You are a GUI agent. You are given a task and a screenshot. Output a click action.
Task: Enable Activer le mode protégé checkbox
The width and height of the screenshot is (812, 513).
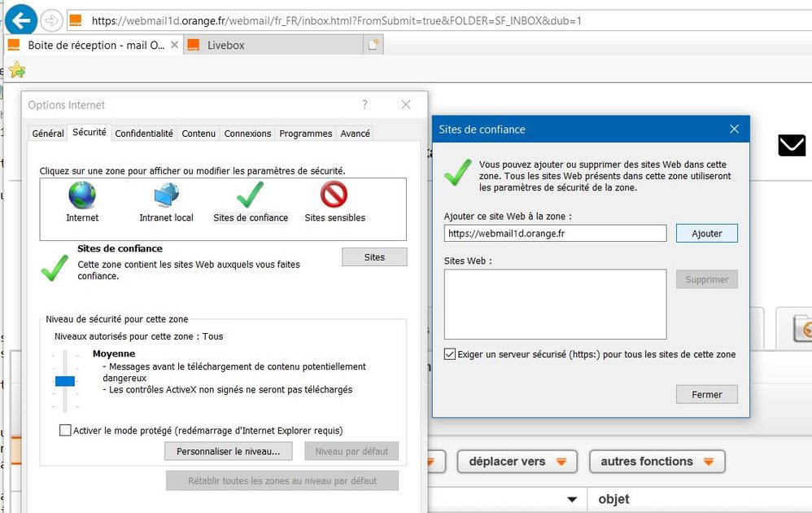pyautogui.click(x=65, y=430)
